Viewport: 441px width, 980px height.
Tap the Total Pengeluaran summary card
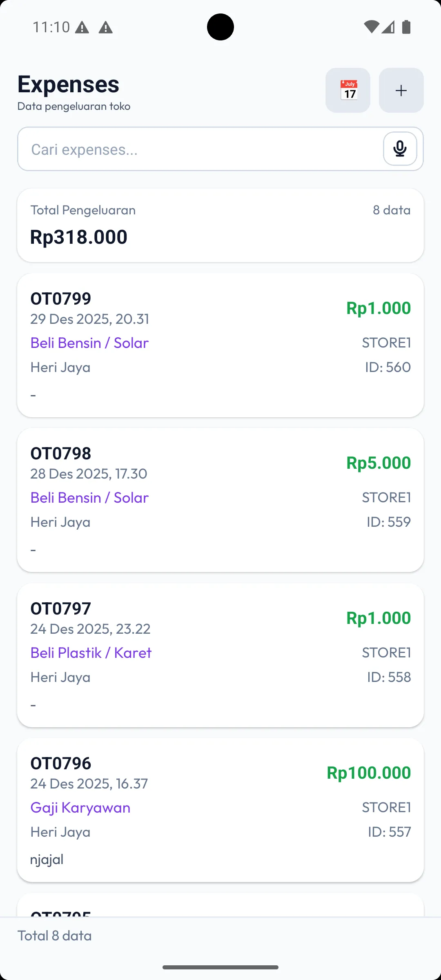pyautogui.click(x=220, y=225)
